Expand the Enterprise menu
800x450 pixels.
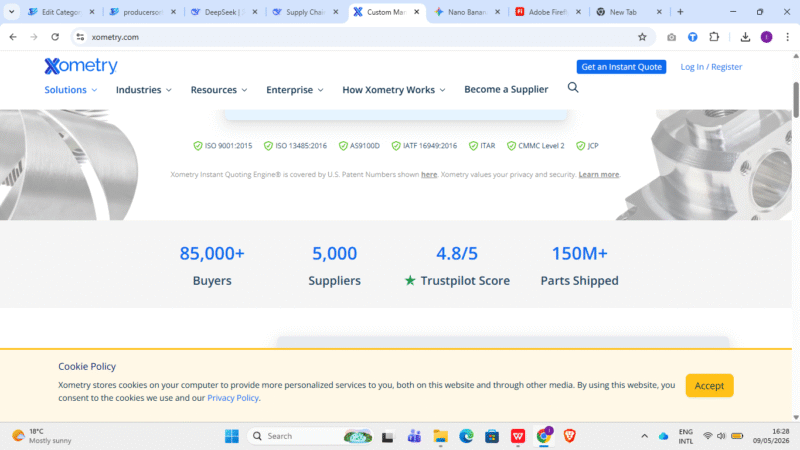(x=294, y=90)
